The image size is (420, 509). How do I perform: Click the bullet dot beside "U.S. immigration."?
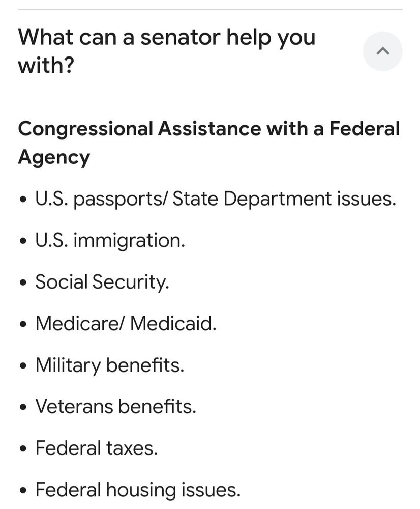click(23, 241)
